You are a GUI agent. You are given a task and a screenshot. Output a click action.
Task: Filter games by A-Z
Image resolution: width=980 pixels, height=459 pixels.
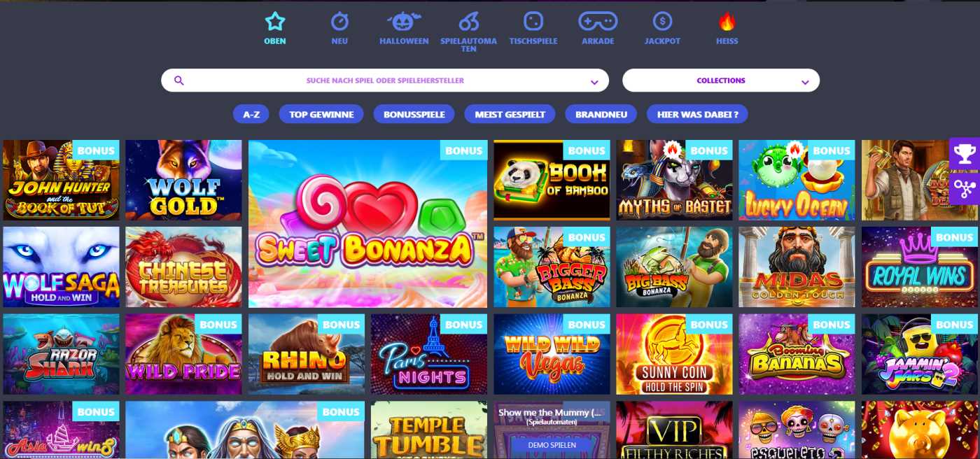[x=251, y=114]
